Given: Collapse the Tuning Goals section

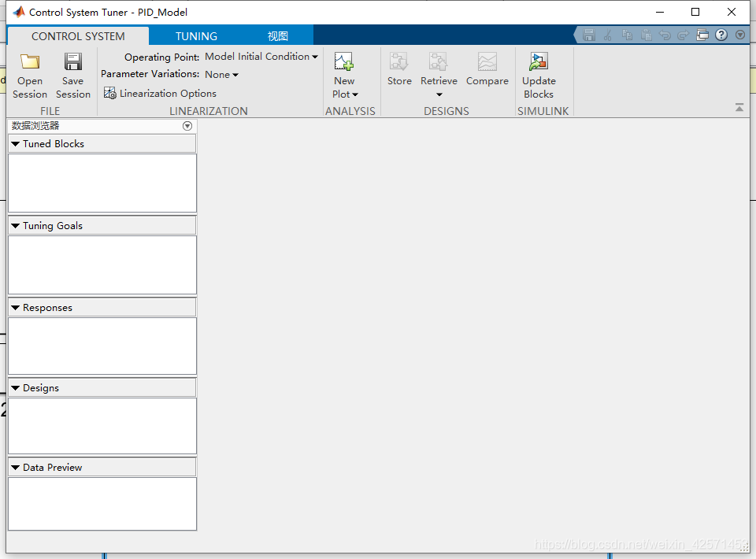Looking at the screenshot, I should point(16,225).
